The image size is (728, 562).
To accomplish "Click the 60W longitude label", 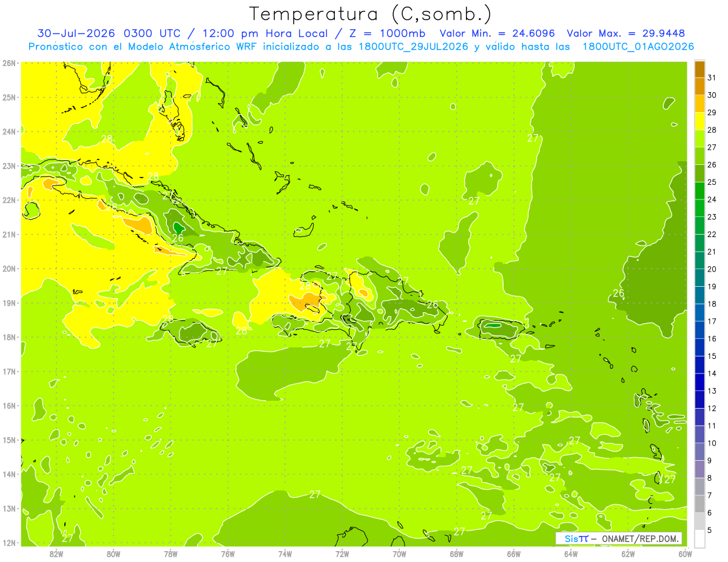I will (x=686, y=554).
